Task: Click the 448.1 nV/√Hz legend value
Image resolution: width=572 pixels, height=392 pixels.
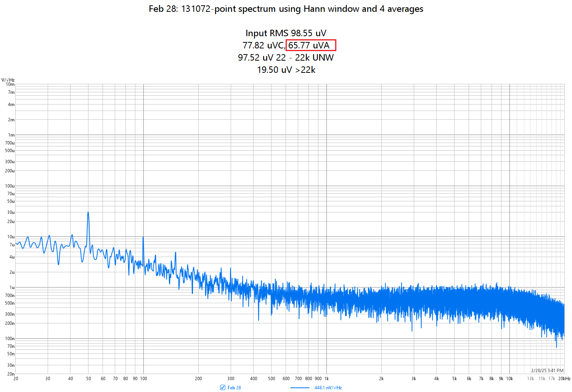Action: [328, 388]
